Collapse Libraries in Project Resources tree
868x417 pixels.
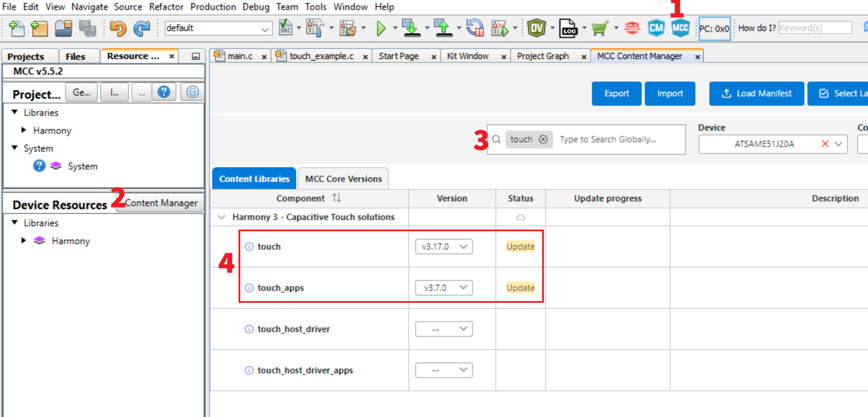tap(15, 112)
